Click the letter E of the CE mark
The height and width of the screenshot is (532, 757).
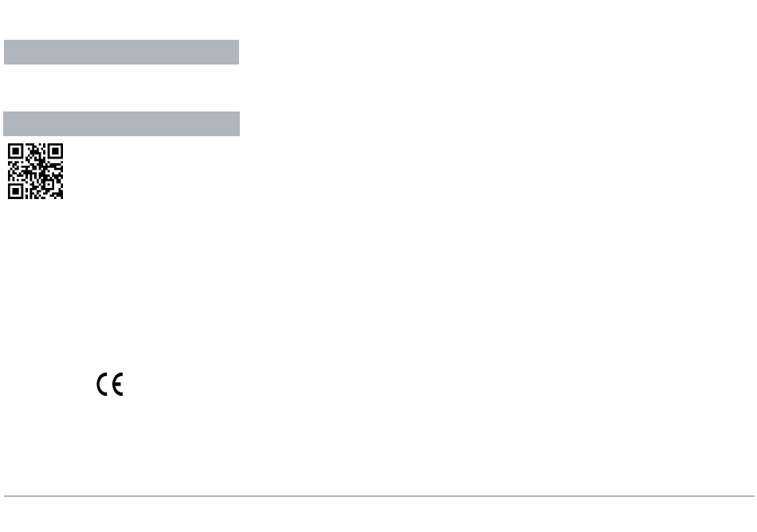point(118,385)
